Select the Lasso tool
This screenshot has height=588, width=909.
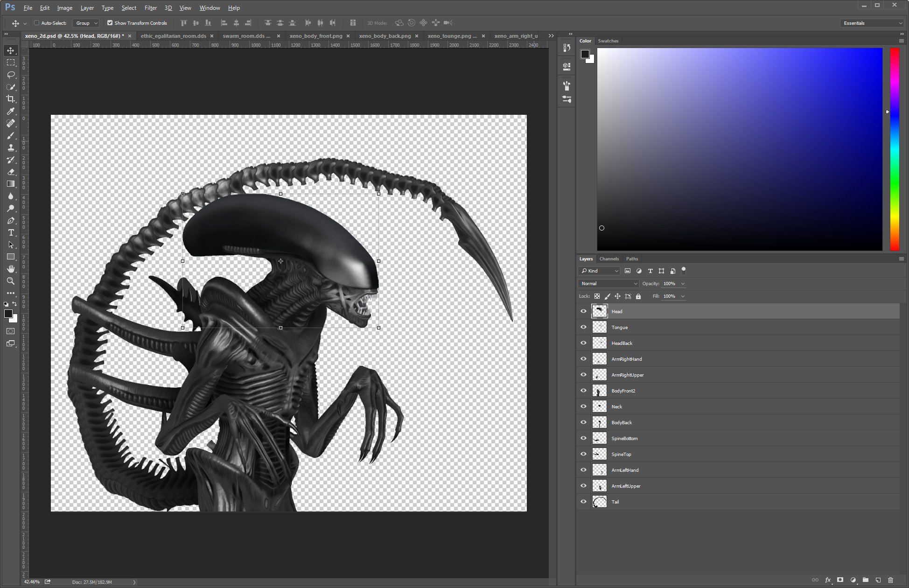11,75
